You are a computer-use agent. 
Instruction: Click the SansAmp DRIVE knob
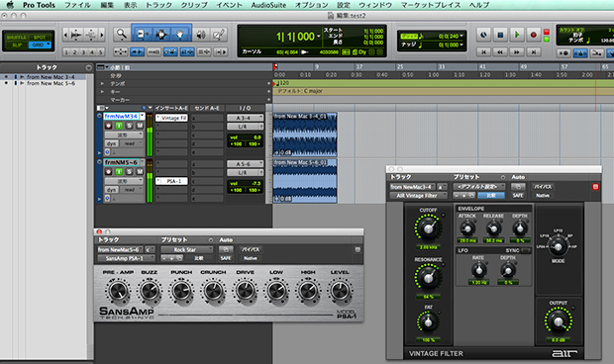tap(246, 291)
